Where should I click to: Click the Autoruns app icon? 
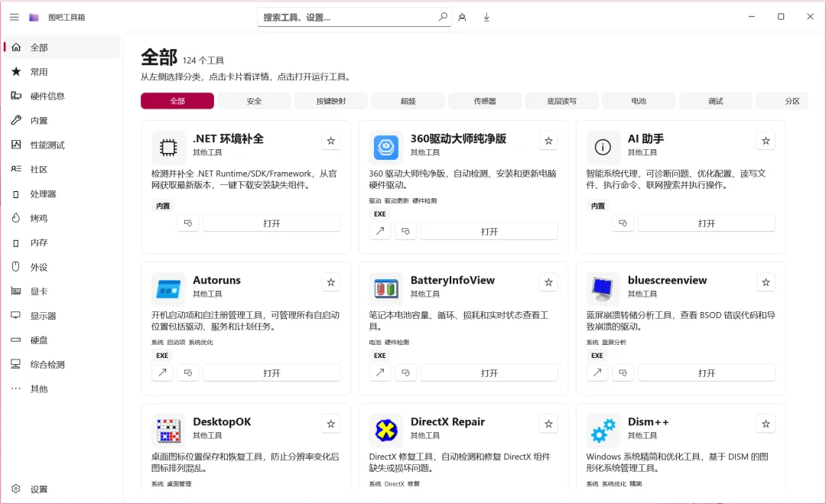point(168,289)
